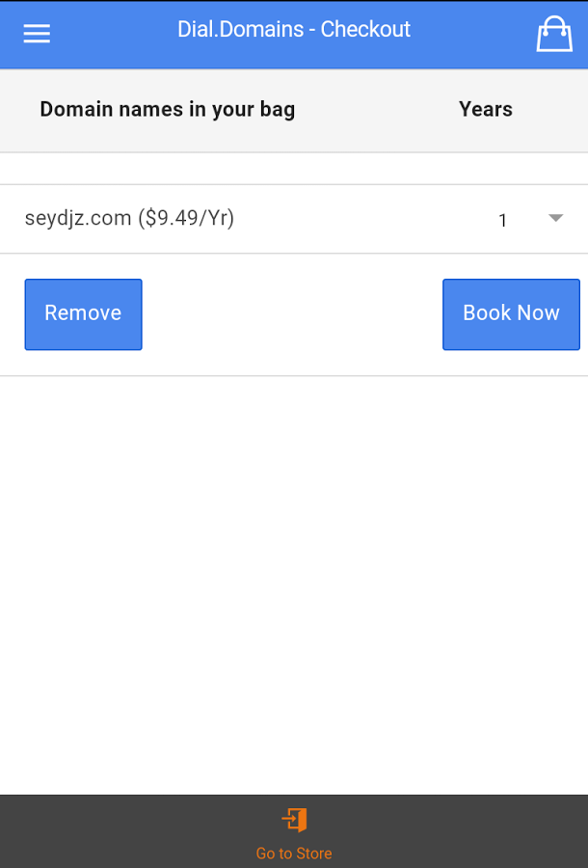
Task: Open the hamburger navigation menu
Action: (x=37, y=34)
